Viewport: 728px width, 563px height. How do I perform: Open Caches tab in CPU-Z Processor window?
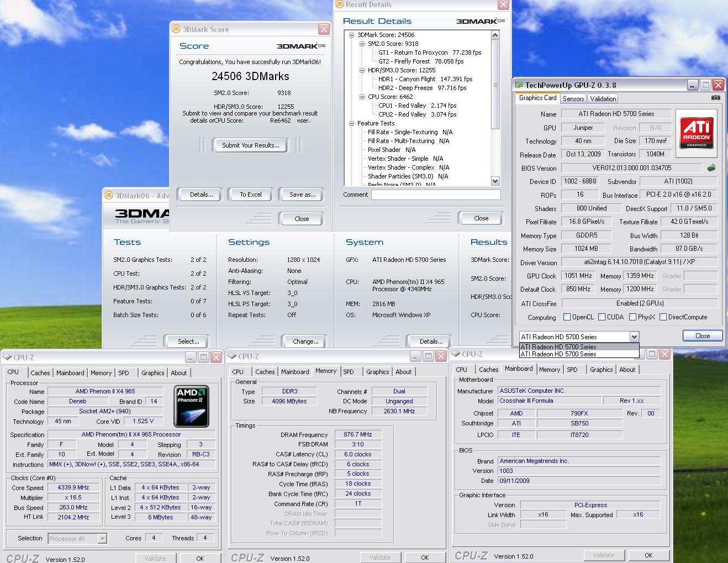tap(40, 373)
